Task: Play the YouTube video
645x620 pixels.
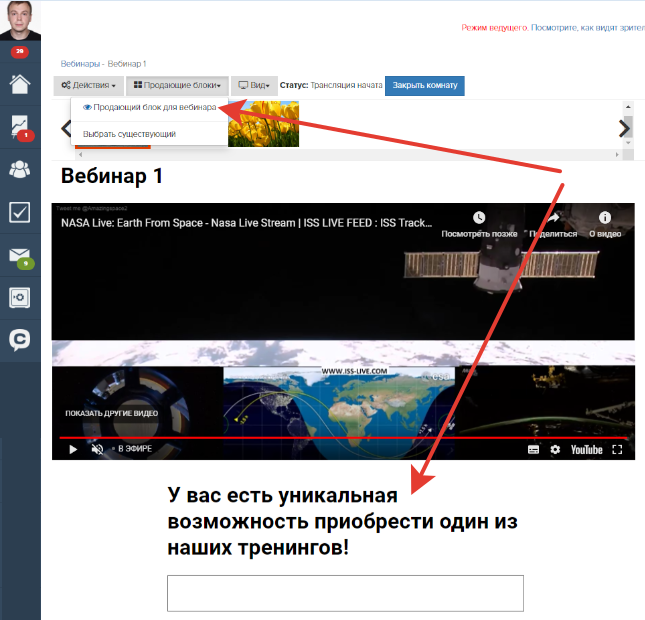Action: (73, 449)
